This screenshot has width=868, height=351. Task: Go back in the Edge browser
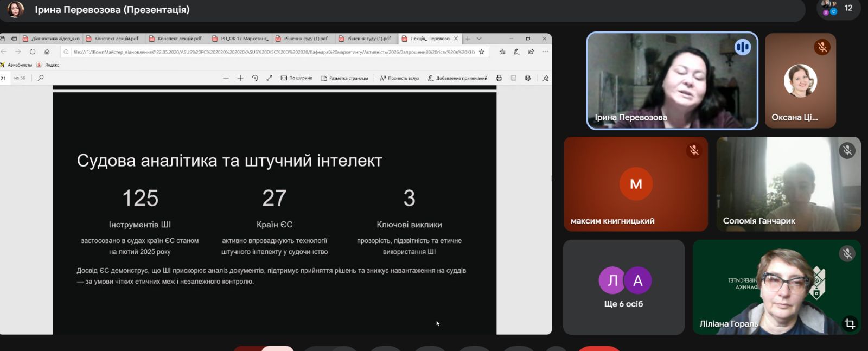coord(3,52)
